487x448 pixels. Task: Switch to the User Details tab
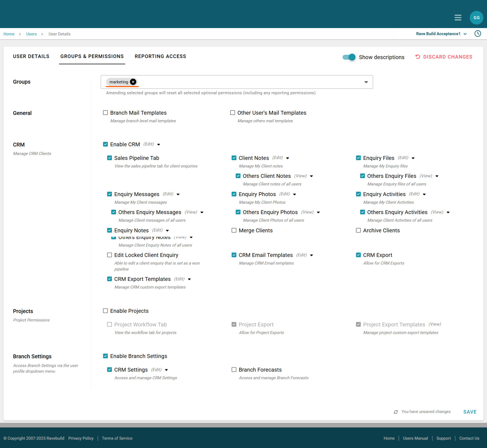coord(31,56)
